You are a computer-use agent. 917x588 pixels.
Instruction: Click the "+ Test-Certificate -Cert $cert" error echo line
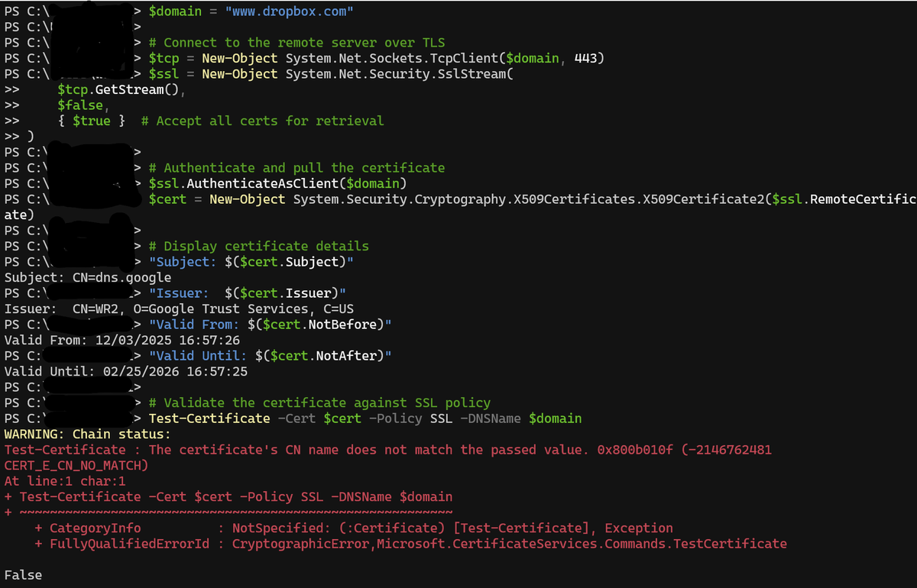[228, 496]
